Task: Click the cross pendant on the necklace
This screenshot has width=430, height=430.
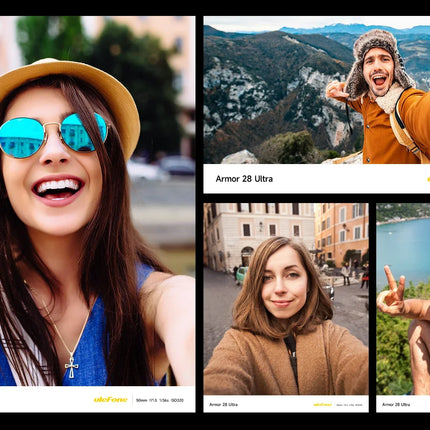Action: pyautogui.click(x=72, y=367)
